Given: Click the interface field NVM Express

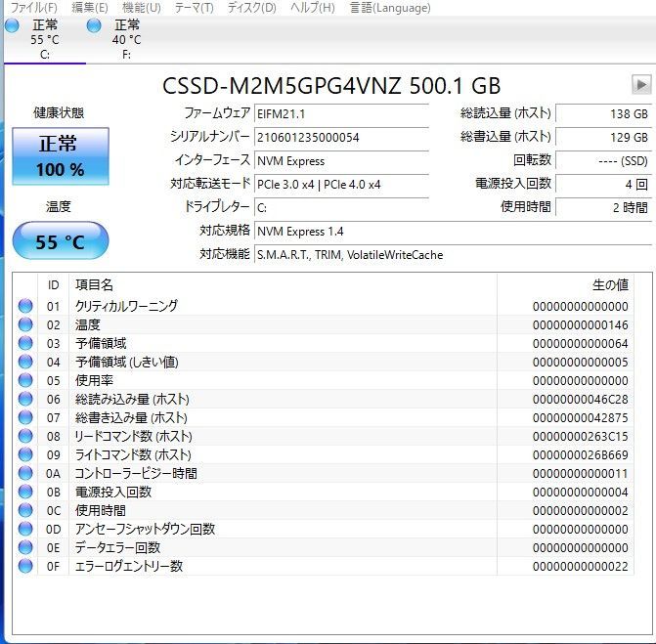Looking at the screenshot, I should (341, 161).
